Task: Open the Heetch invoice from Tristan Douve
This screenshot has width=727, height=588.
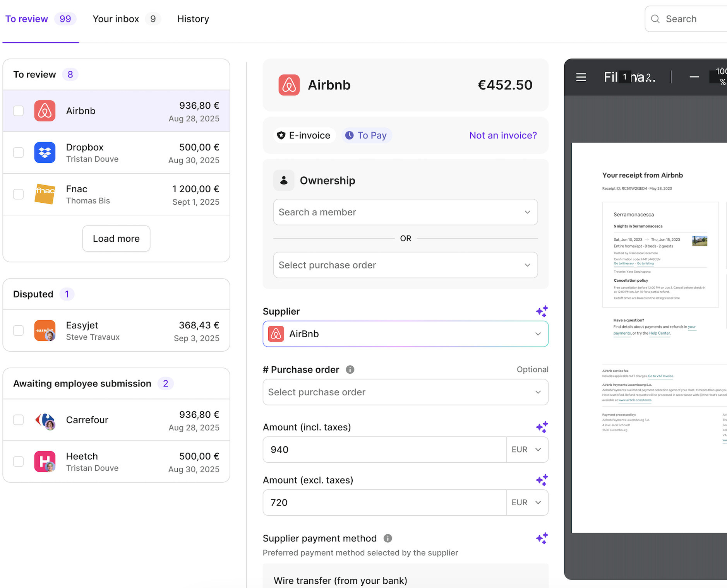Action: [116, 462]
